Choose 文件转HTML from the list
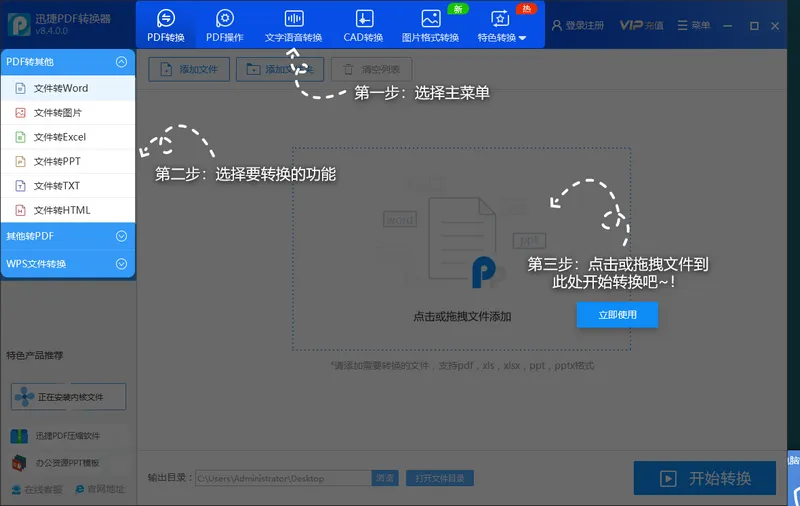 tap(61, 210)
